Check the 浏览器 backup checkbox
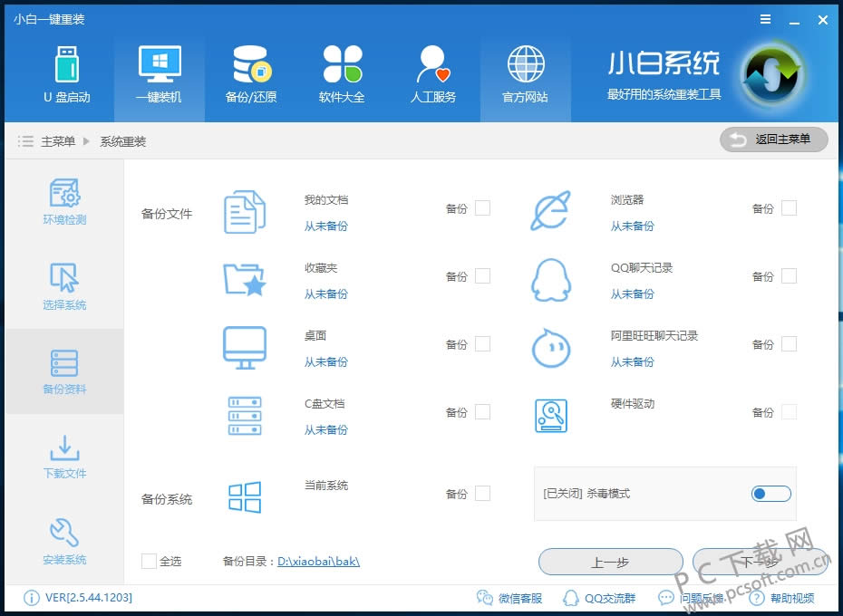The height and width of the screenshot is (616, 843). [x=789, y=208]
